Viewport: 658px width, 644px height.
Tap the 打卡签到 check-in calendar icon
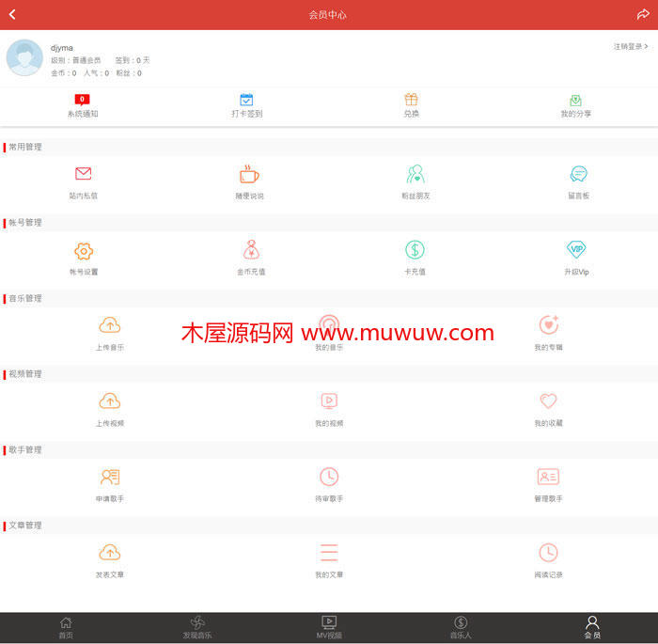[x=246, y=100]
